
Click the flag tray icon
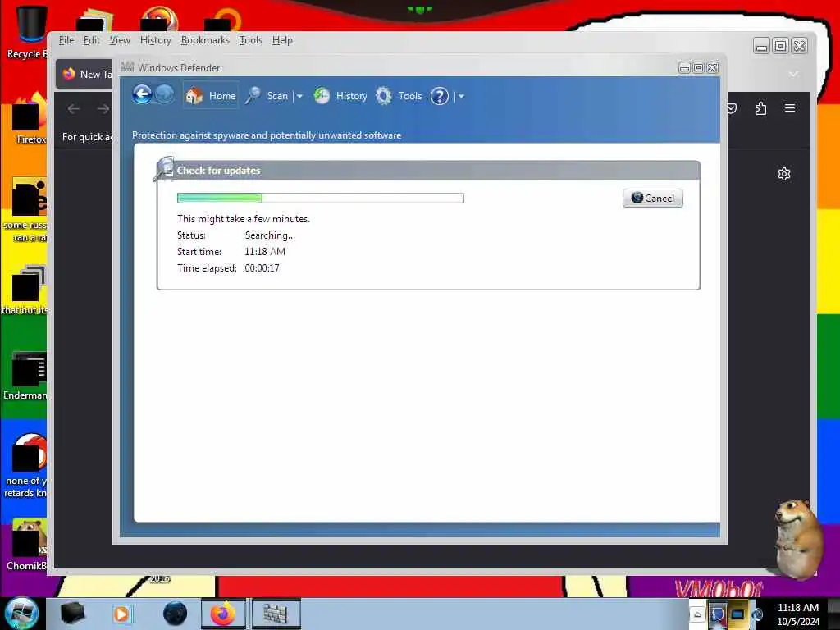coord(717,614)
